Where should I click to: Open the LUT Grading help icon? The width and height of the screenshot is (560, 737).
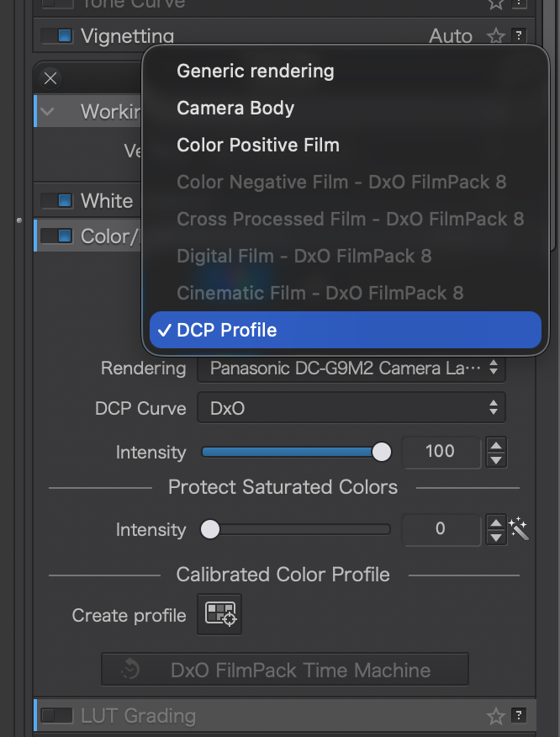pos(520,716)
